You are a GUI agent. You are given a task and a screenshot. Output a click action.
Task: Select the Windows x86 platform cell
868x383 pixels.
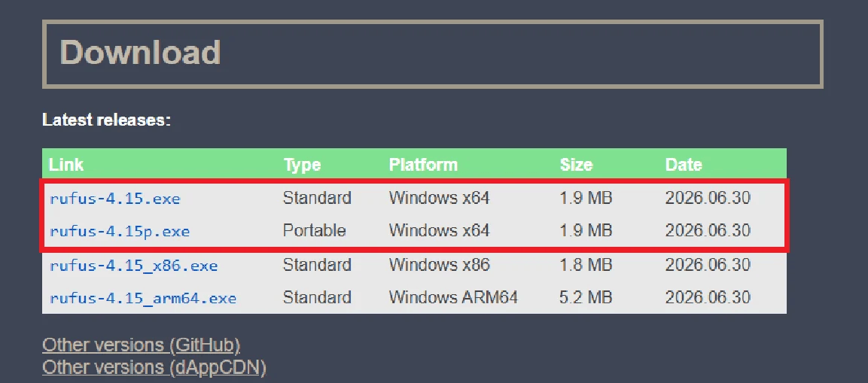tap(440, 265)
